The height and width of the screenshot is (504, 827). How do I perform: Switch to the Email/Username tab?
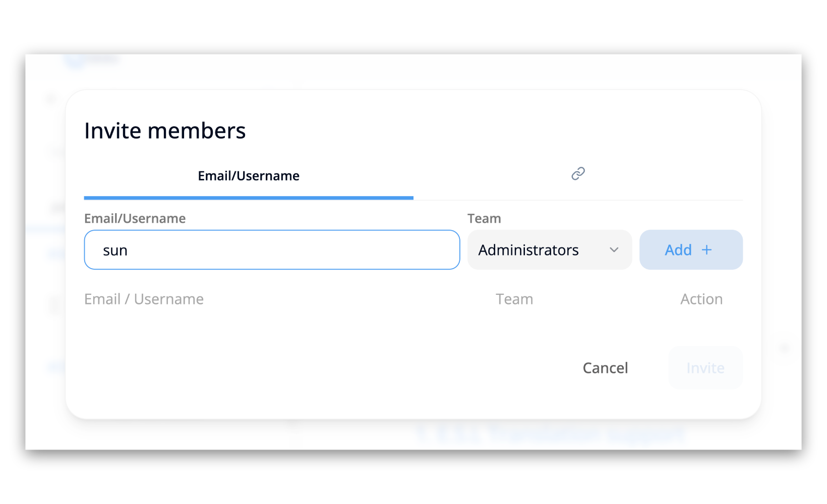click(x=249, y=176)
